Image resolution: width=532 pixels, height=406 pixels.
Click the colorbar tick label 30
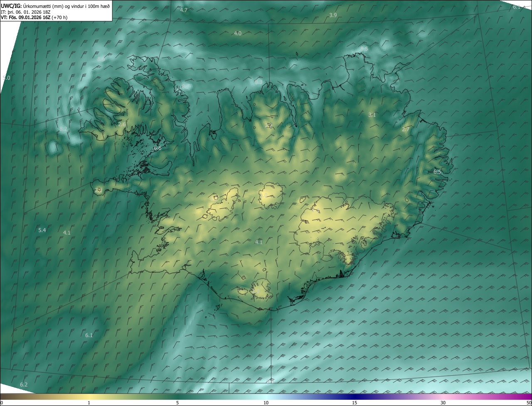[443, 403]
